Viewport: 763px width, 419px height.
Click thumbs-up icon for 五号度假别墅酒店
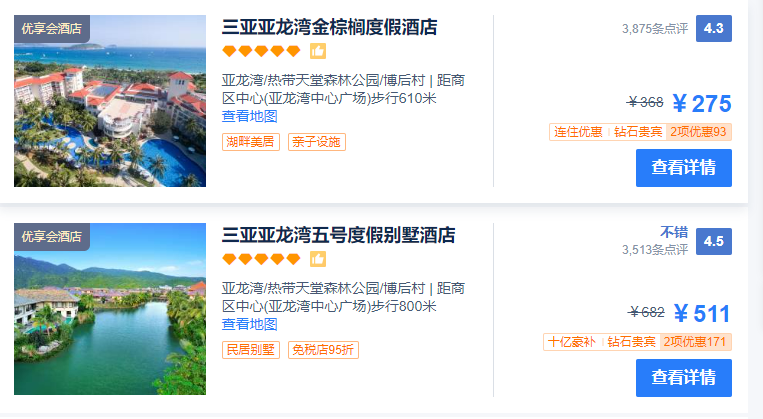click(x=318, y=259)
